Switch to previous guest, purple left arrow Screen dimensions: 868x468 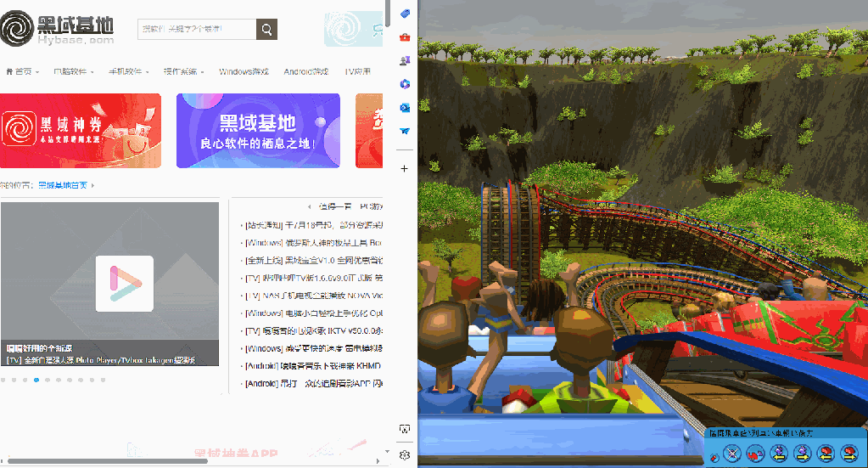click(779, 454)
